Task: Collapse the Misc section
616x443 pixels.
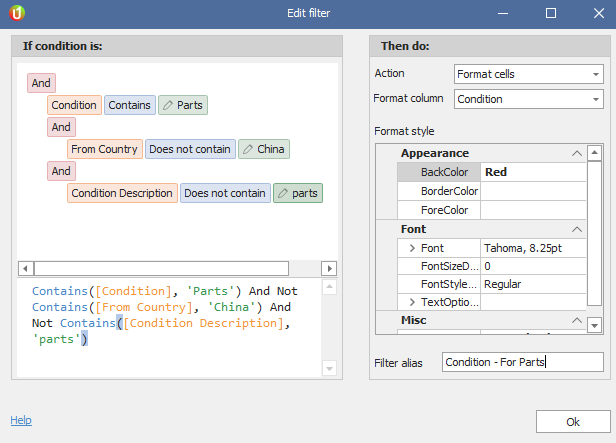Action: point(577,320)
